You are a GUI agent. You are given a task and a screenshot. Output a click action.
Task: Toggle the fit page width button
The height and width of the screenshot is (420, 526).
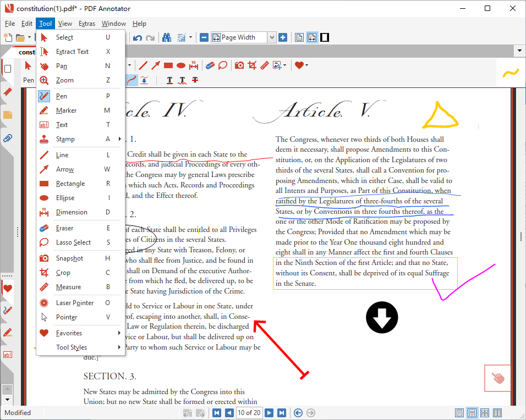click(x=312, y=37)
